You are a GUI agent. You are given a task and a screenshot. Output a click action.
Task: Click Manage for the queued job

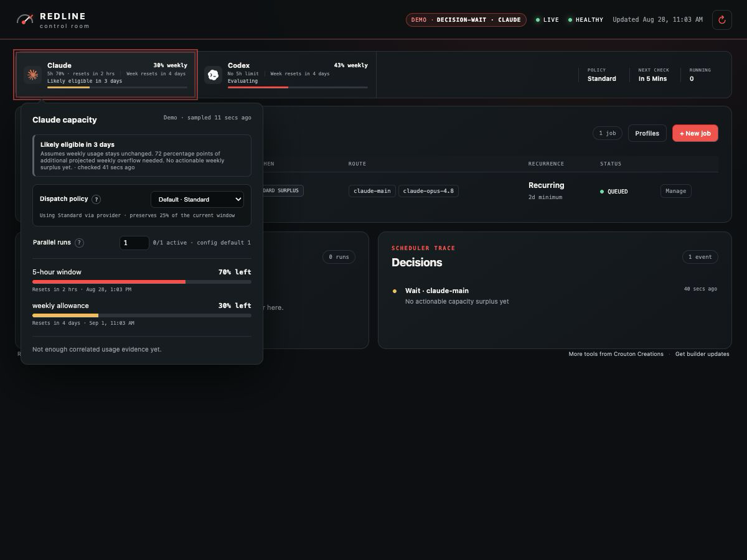point(676,191)
